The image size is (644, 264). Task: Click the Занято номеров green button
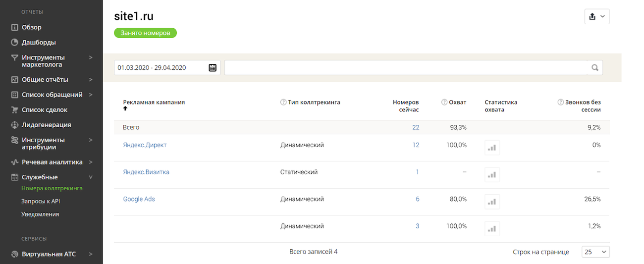click(x=145, y=33)
